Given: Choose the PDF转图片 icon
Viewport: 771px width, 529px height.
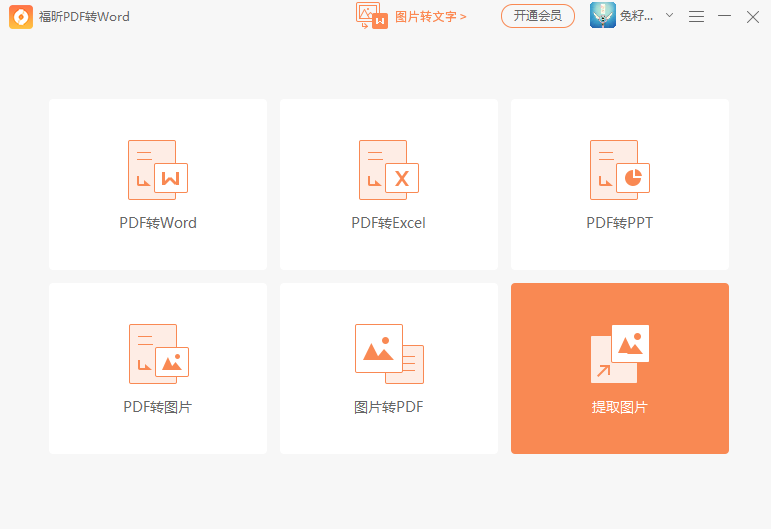Looking at the screenshot, I should (x=158, y=353).
